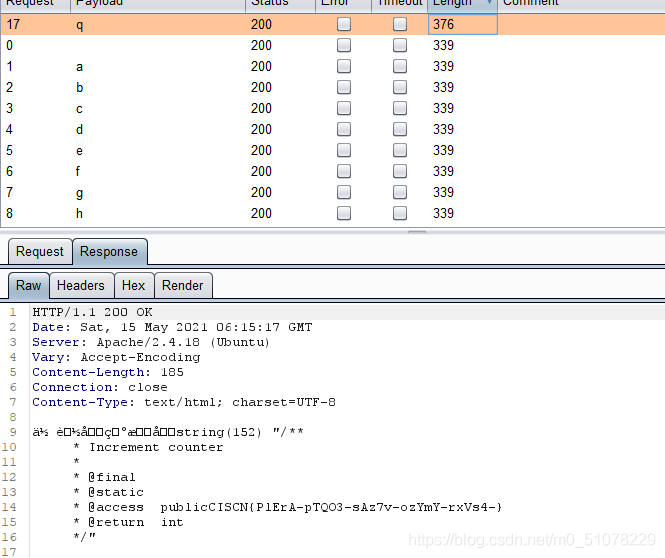Click status 200 in request 17 row
The image size is (665, 558).
coord(261,24)
